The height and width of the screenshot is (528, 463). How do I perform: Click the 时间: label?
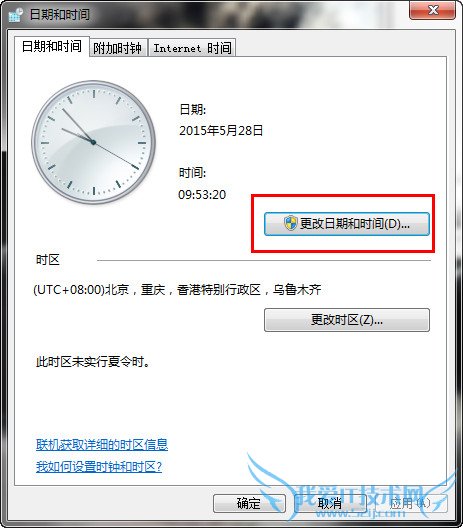(x=192, y=173)
